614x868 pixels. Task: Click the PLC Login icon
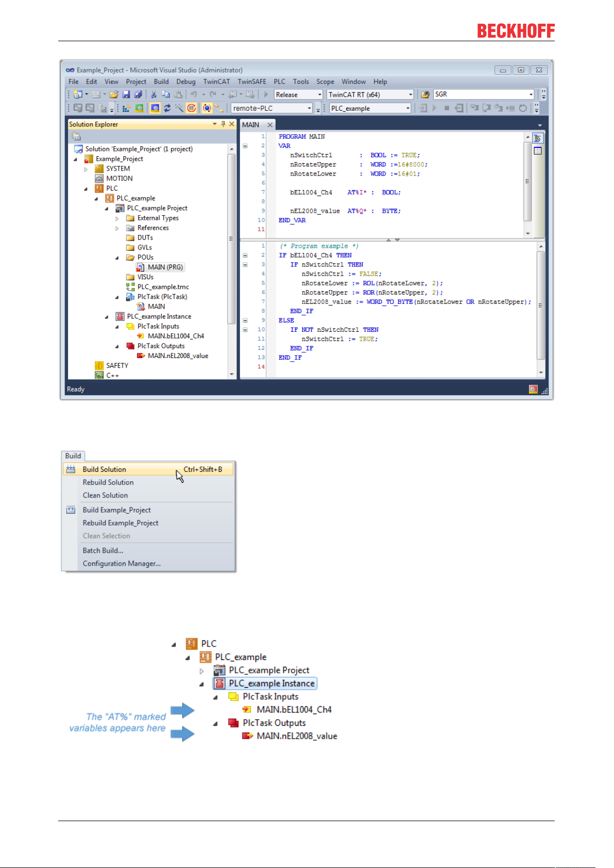tap(423, 108)
